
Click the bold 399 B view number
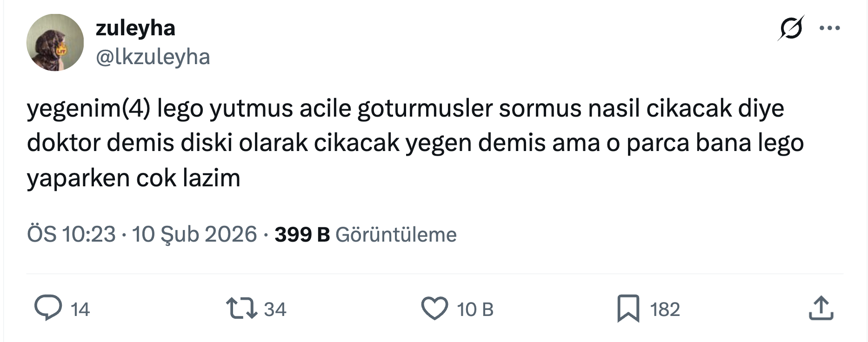(x=302, y=234)
